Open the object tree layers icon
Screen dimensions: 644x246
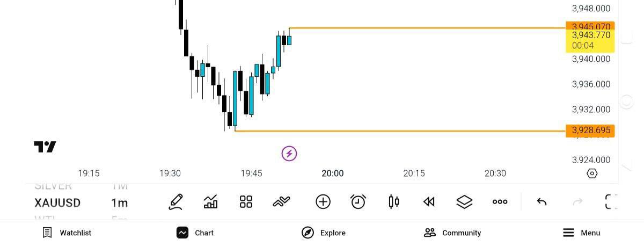pos(464,202)
